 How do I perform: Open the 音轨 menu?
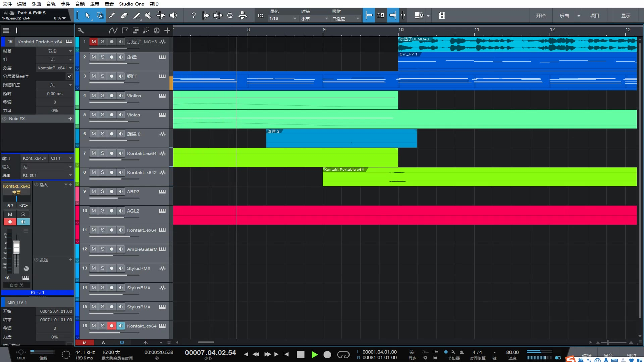[51, 4]
